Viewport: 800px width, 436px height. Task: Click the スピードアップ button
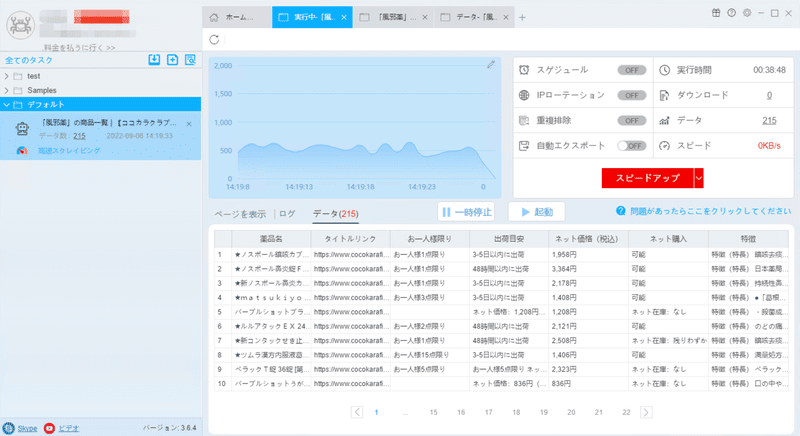tap(647, 178)
